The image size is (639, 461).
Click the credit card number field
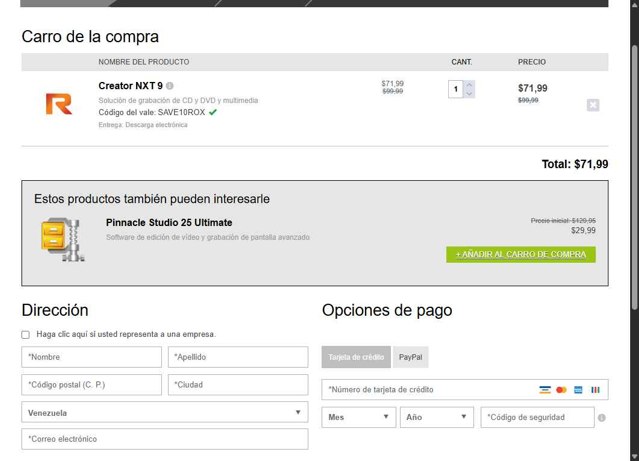coord(465,389)
